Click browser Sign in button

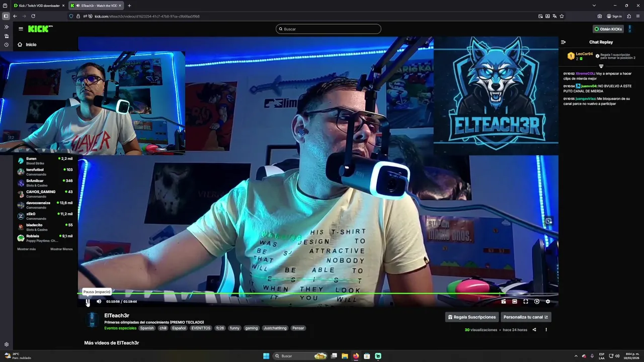point(614,16)
